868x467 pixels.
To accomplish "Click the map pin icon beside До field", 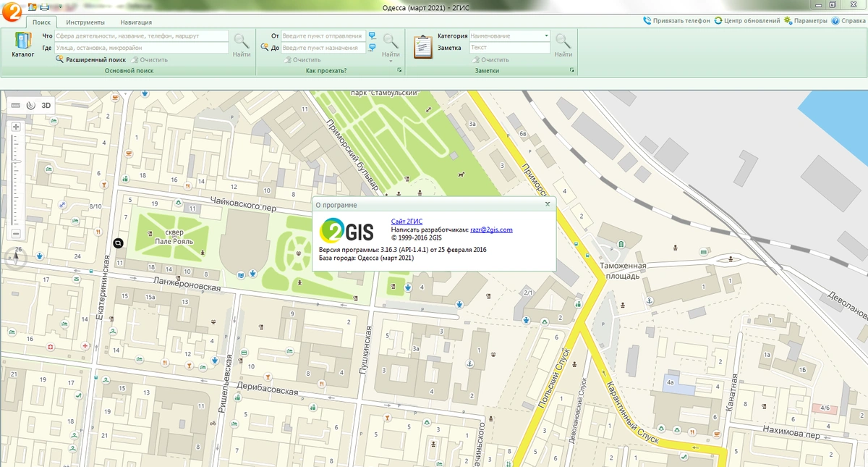I will tap(372, 48).
